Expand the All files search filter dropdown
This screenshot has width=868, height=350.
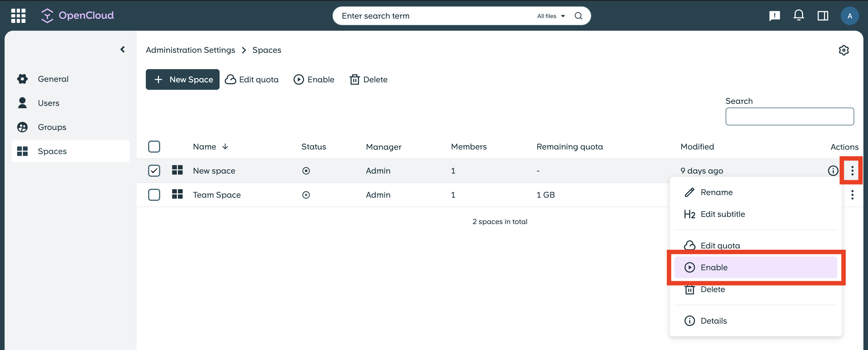pyautogui.click(x=551, y=16)
